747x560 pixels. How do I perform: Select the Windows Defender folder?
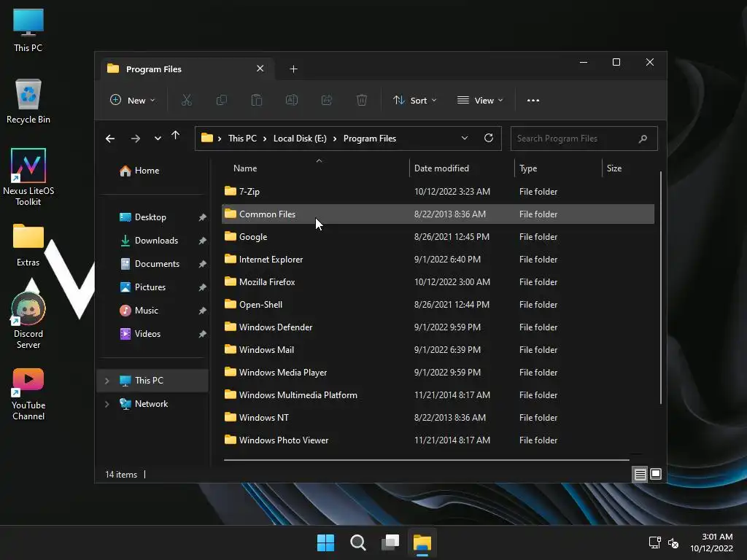point(438,327)
